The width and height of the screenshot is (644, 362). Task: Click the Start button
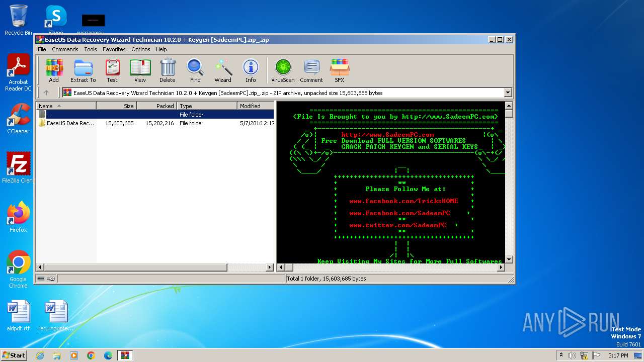14,355
